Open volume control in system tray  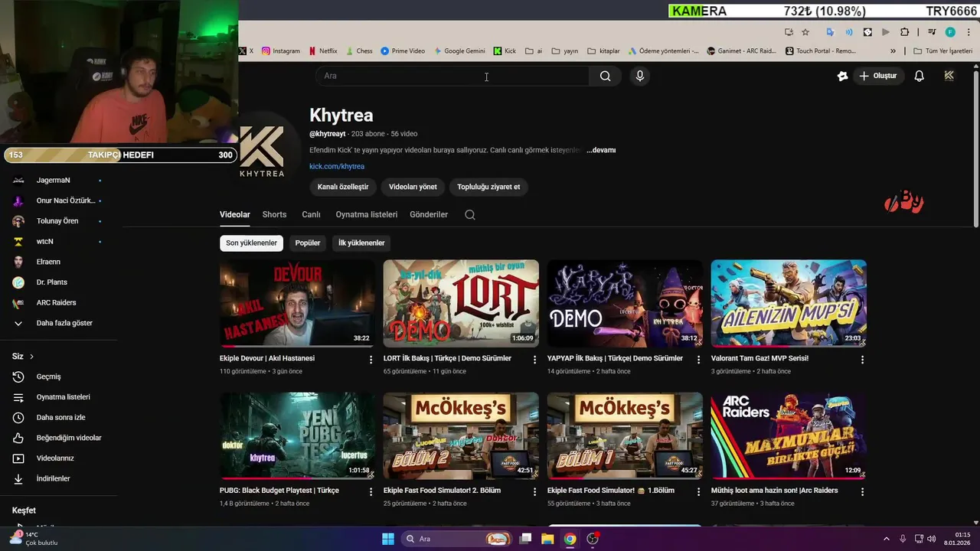(931, 539)
